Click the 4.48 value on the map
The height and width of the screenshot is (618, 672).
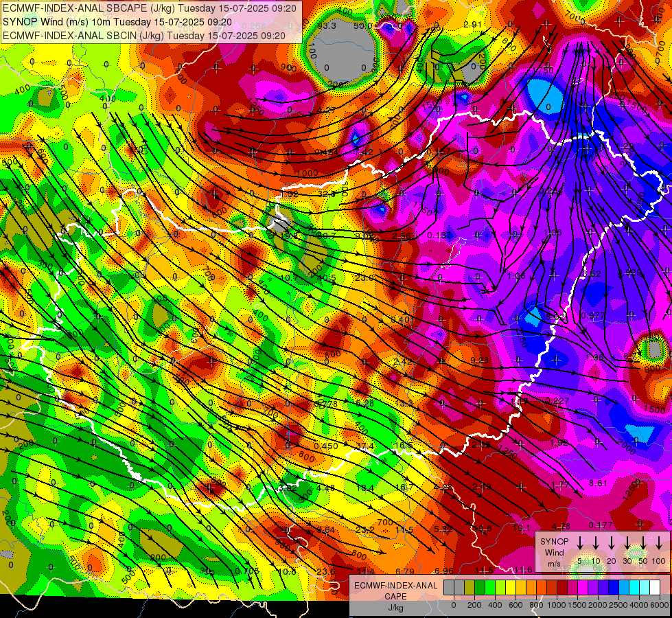pos(325,488)
